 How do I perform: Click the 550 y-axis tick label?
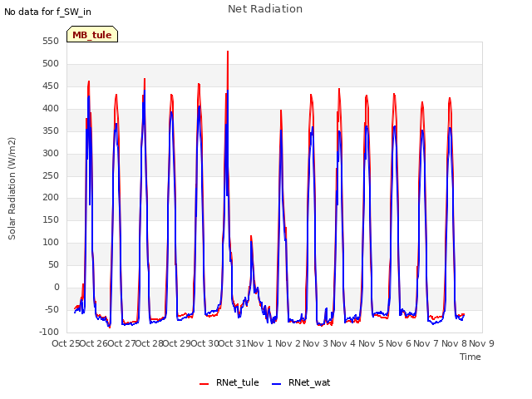coord(51,42)
